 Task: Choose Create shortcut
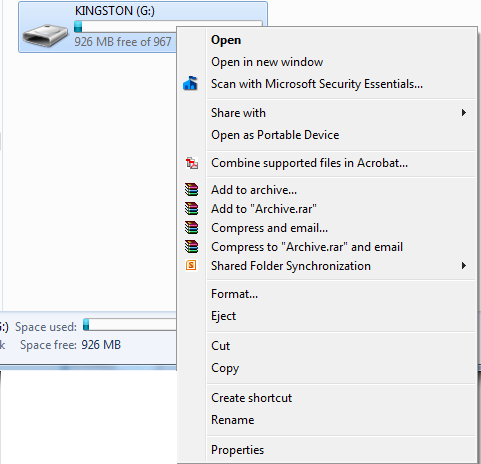pos(326,398)
